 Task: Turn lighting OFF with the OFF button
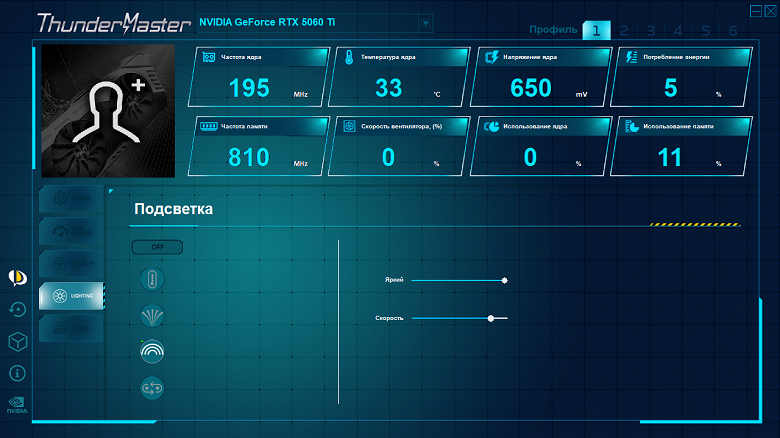click(157, 247)
